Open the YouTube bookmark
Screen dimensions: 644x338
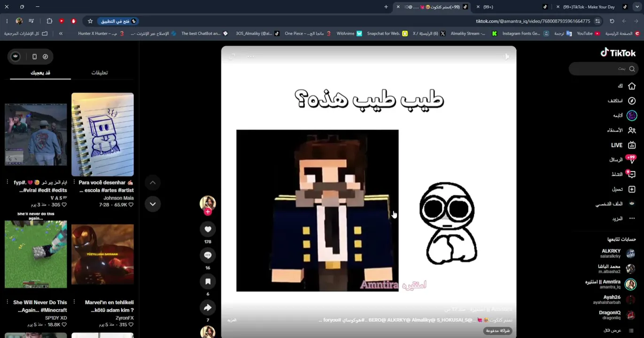click(x=588, y=33)
